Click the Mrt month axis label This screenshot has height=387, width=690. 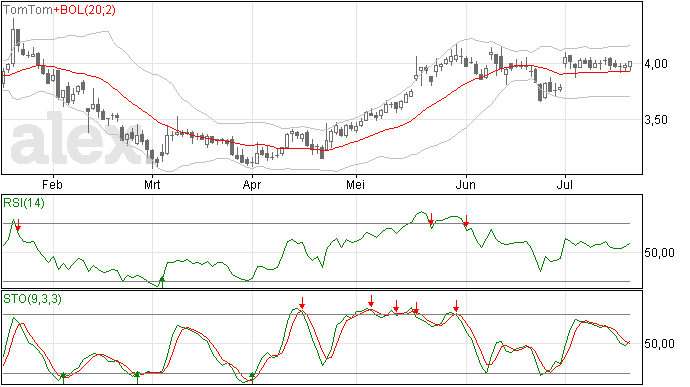152,184
